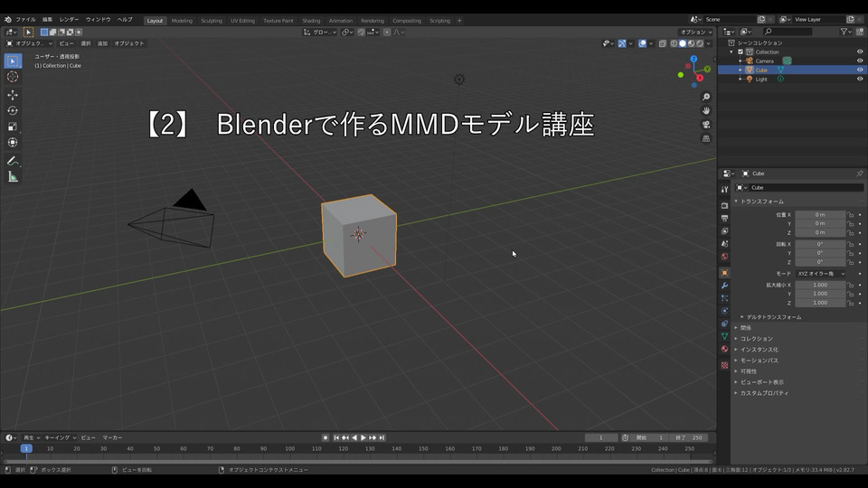Switch to the UV Editing workspace tab
868x488 pixels.
point(242,21)
